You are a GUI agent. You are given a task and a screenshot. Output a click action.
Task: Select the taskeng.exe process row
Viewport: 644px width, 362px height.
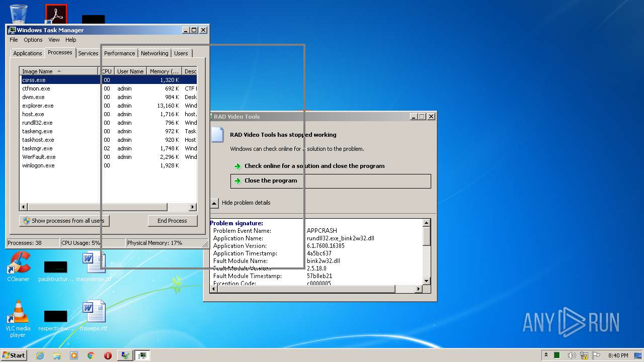click(x=108, y=131)
